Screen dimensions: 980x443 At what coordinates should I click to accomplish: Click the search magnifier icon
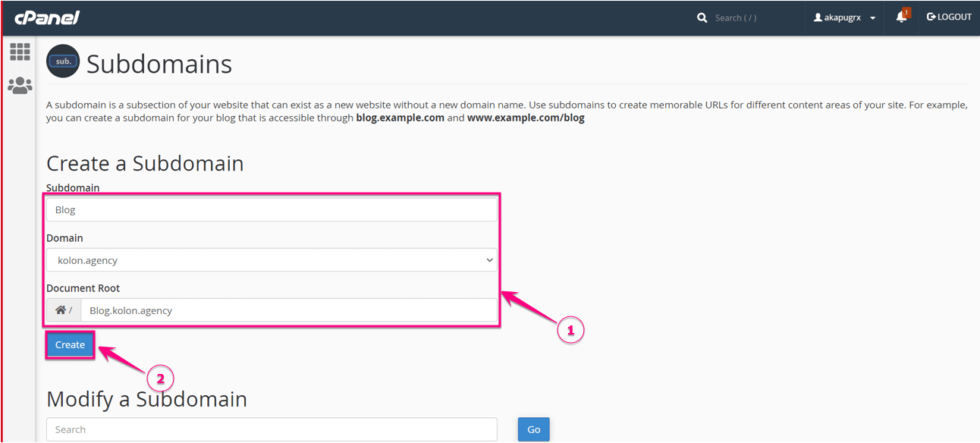click(702, 17)
